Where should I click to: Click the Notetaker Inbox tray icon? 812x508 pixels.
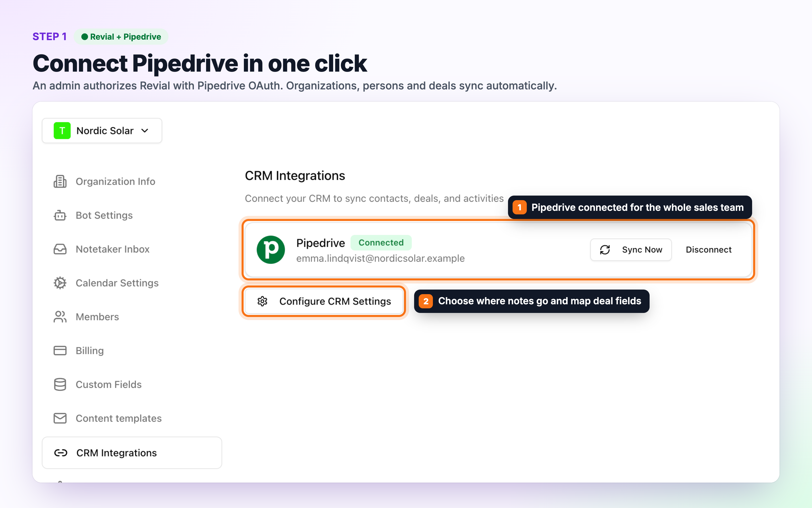click(x=60, y=249)
